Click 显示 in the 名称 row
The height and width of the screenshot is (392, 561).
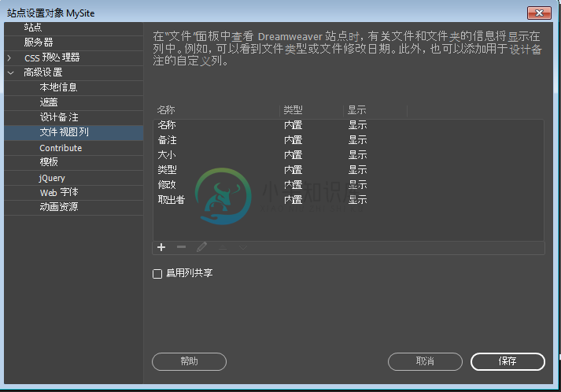tap(358, 125)
